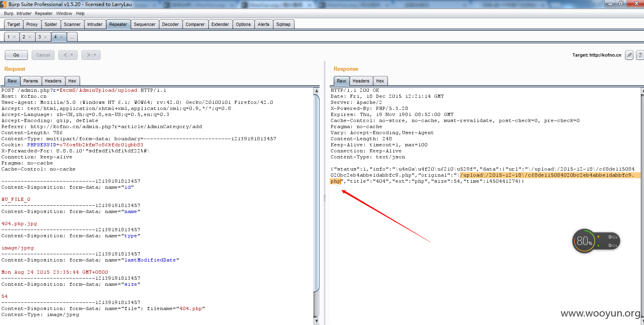
Task: Click the Cancel button
Action: point(43,55)
